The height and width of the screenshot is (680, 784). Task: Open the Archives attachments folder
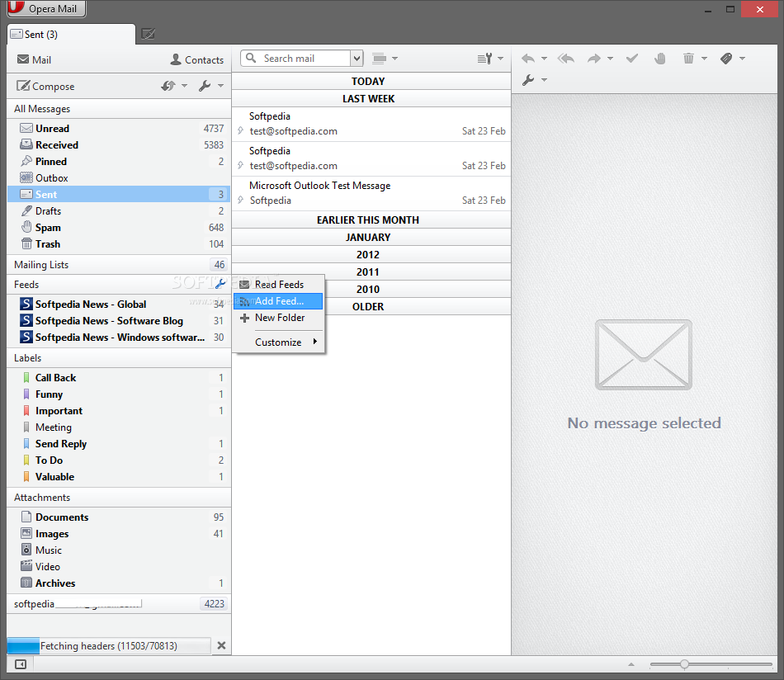click(x=119, y=583)
